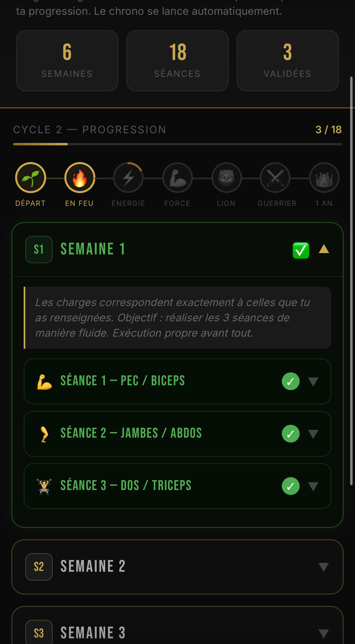The image size is (355, 644).
Task: Select the Départ seedling milestone icon
Action: click(31, 178)
